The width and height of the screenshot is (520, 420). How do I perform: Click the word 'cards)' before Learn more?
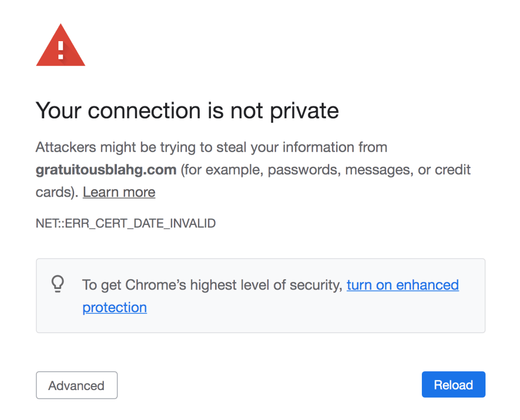pos(56,192)
